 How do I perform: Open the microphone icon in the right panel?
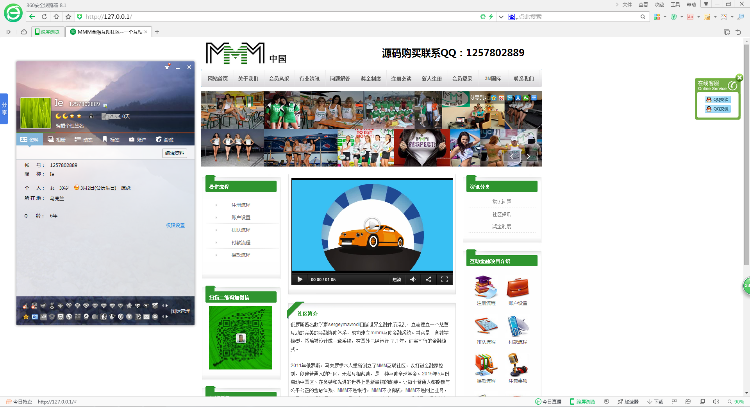[518, 365]
